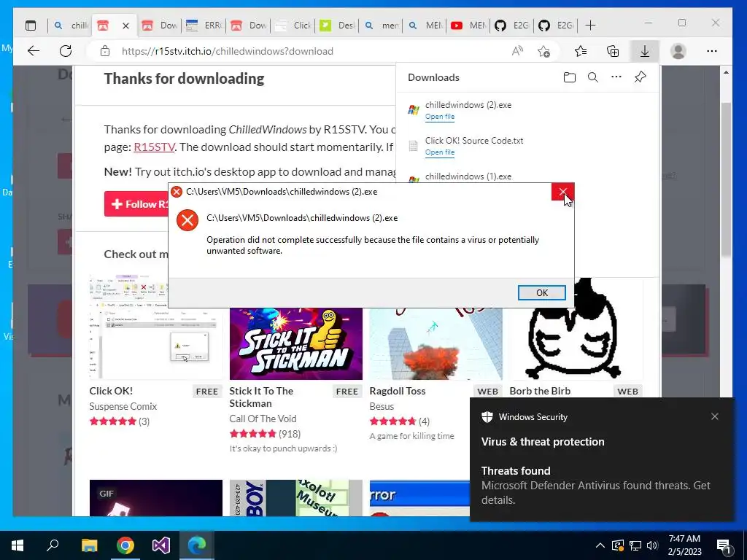Click the Borb the Birb title link
747x560 pixels.
click(540, 391)
